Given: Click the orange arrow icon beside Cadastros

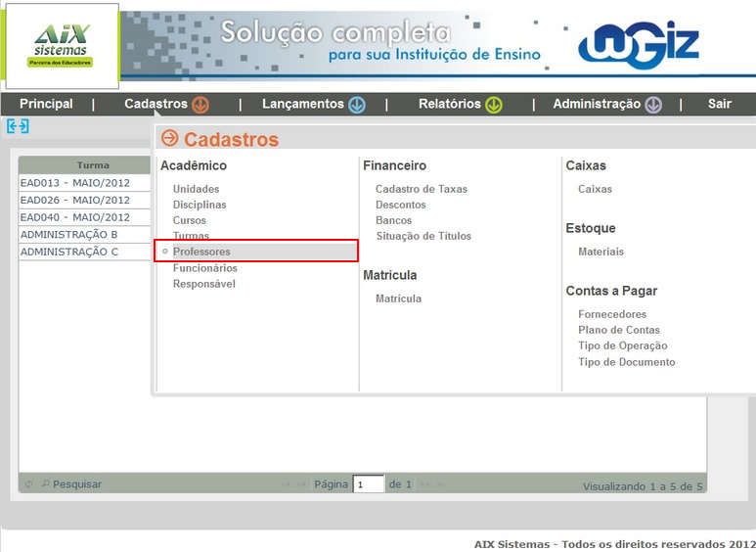Looking at the screenshot, I should pyautogui.click(x=200, y=105).
